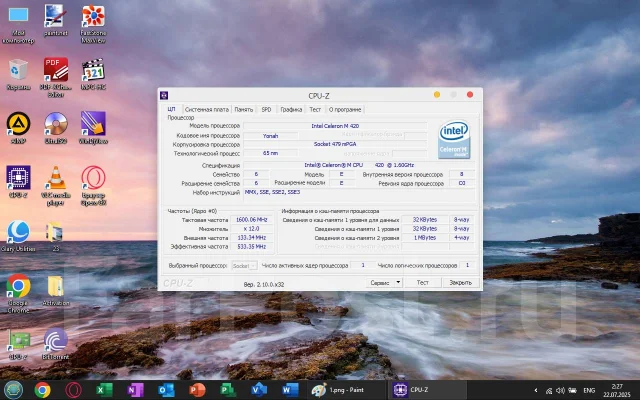
Task: Click the CPU-Z title bar icon
Action: (x=164, y=96)
